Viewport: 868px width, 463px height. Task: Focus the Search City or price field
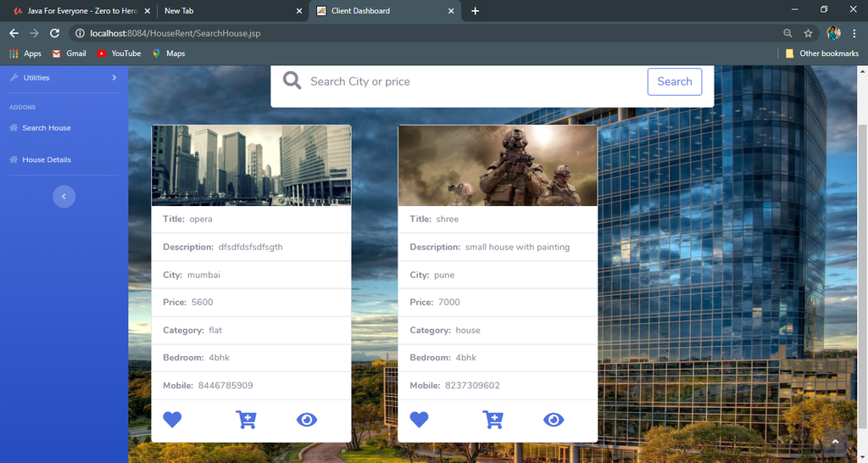click(473, 81)
